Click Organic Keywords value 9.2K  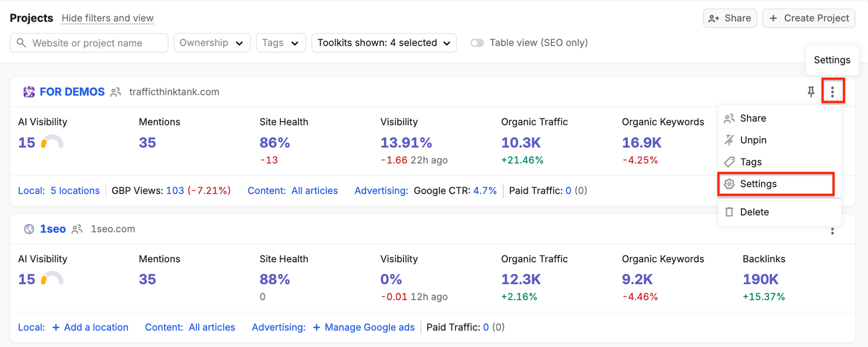[x=637, y=279]
